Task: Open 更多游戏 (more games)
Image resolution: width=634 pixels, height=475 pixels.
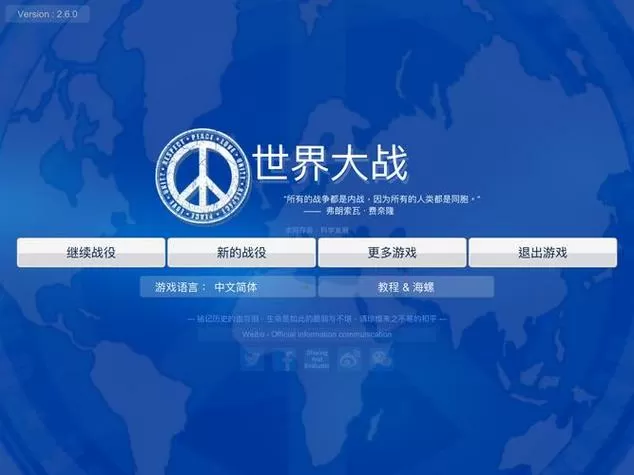Action: (x=392, y=253)
